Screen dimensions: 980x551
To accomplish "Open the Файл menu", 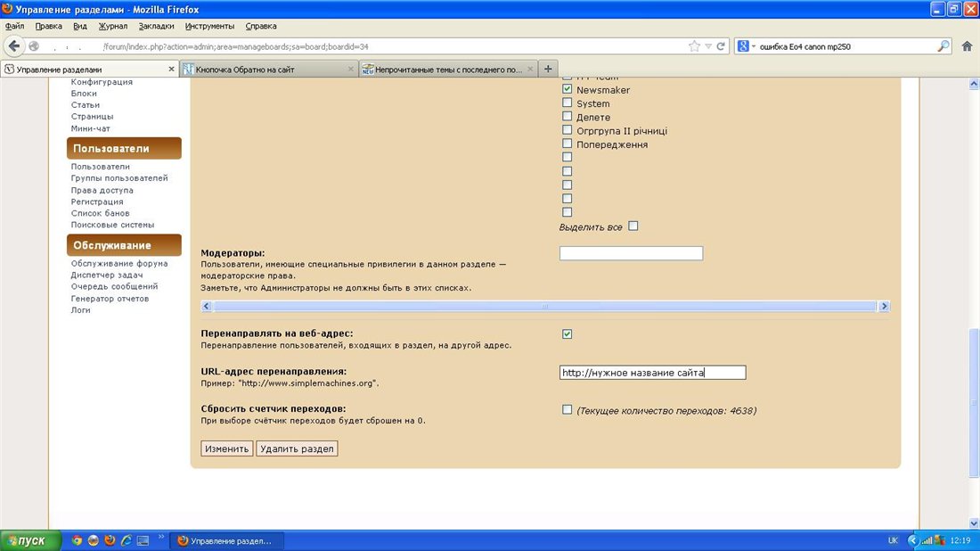I will [15, 26].
